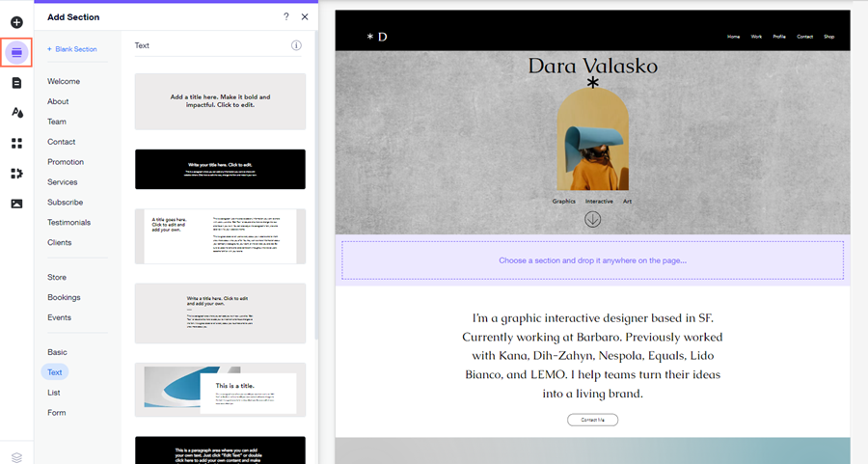The image size is (868, 464).
Task: Select the Text section category
Action: click(55, 372)
